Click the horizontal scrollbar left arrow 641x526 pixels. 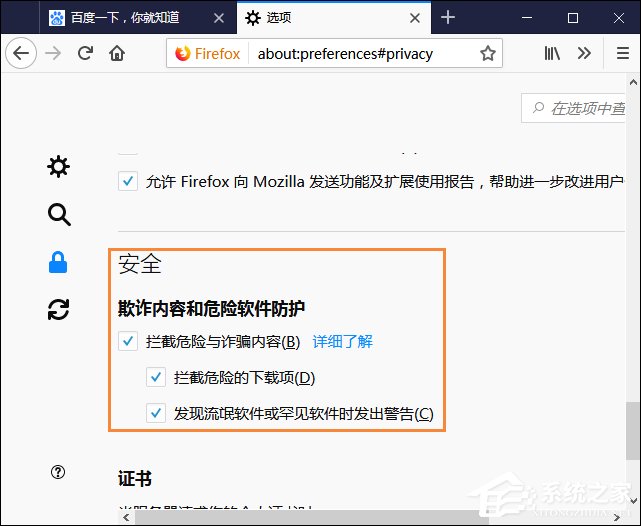pos(126,517)
